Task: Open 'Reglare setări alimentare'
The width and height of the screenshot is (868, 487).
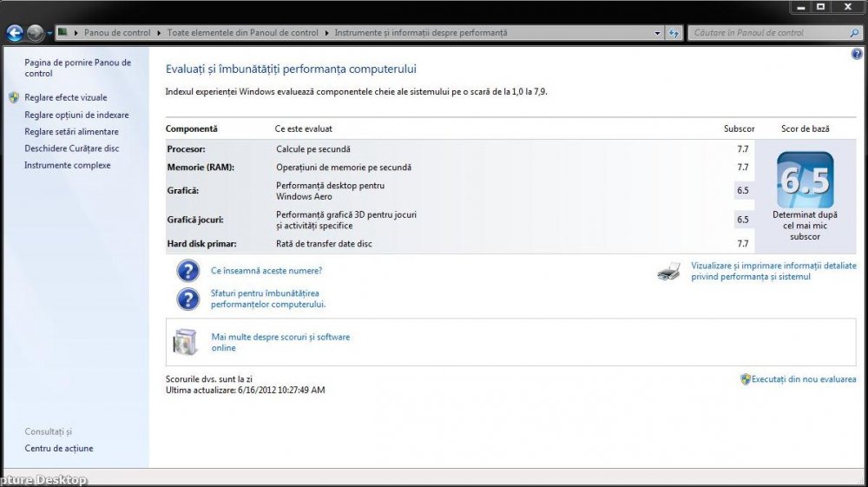Action: (x=71, y=131)
